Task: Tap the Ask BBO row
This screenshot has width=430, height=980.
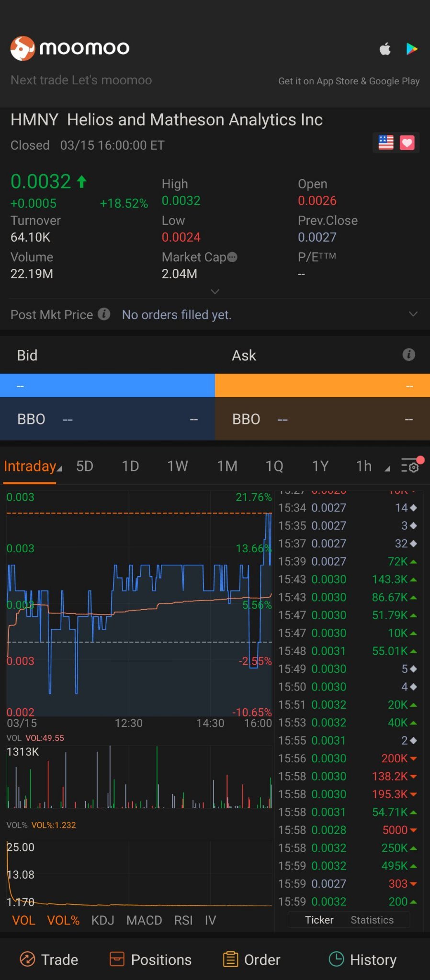Action: 322,419
